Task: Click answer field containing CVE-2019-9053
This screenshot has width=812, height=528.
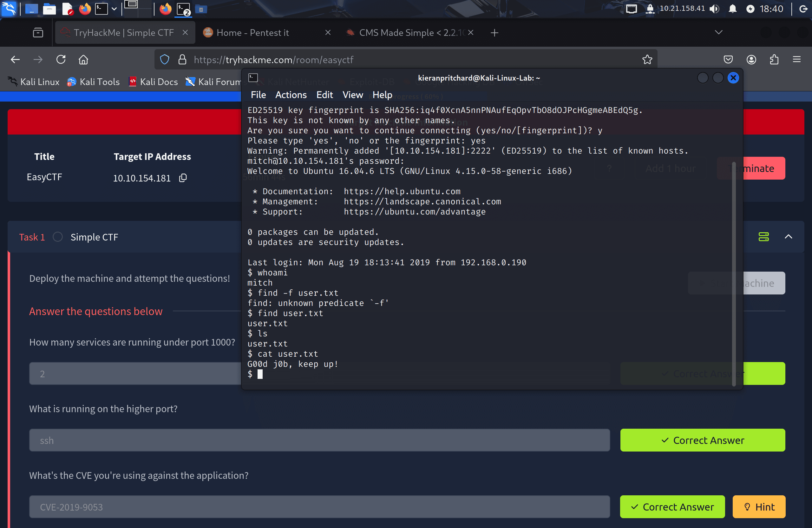Action: coord(319,506)
